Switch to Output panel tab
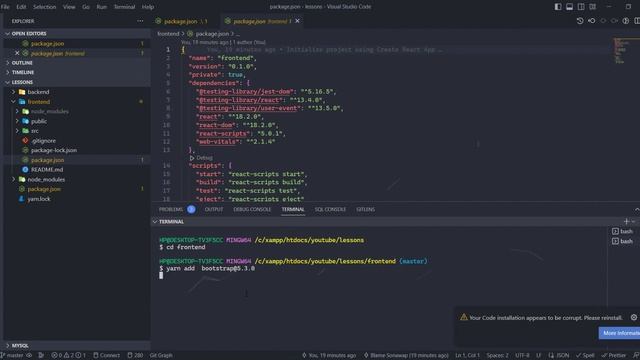 tap(213, 209)
